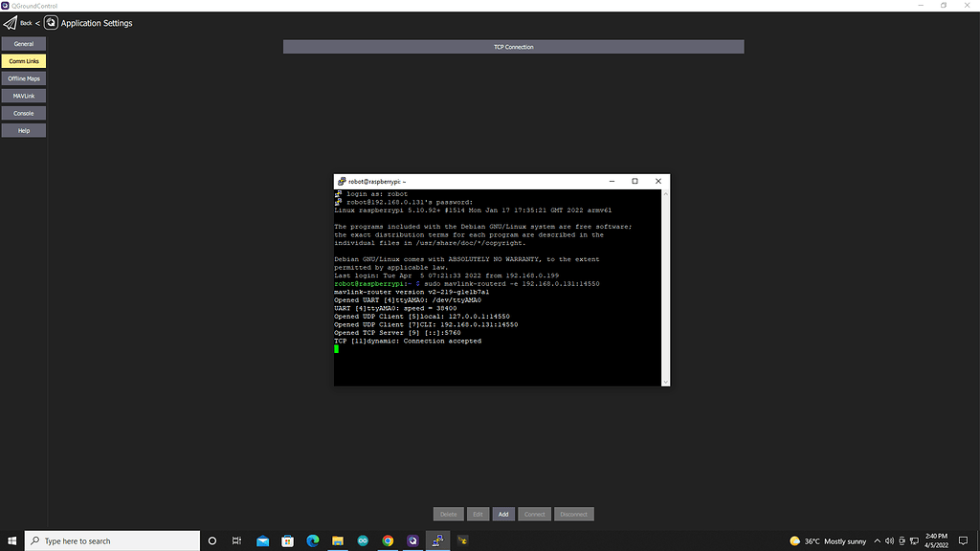This screenshot has height=551, width=980.
Task: Click the QGroundControl settings icon beside Back
Action: click(51, 23)
